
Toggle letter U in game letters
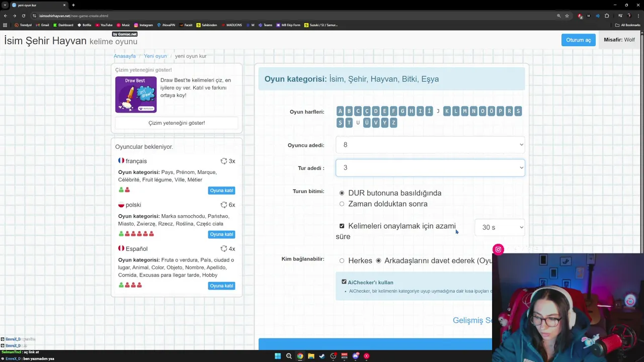358,123
